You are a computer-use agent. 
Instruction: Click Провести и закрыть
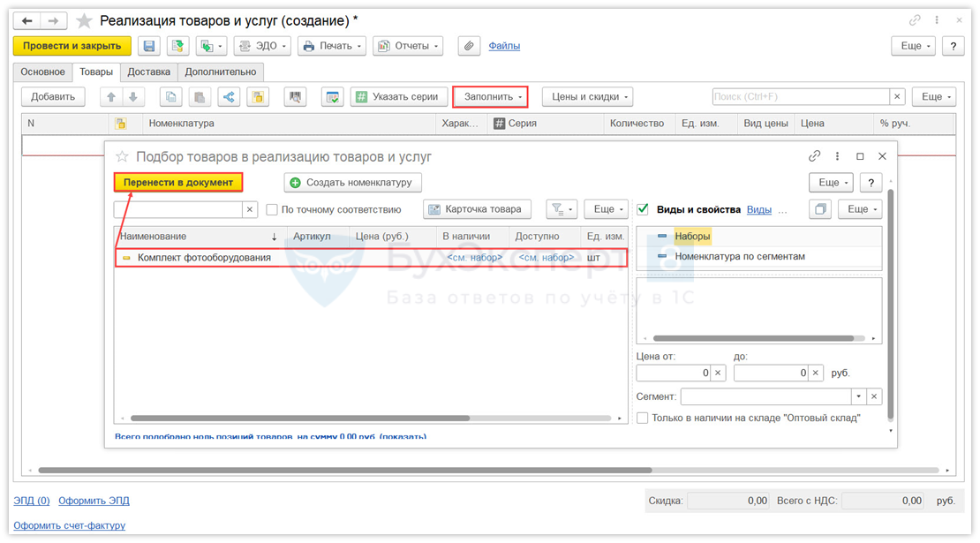click(x=72, y=46)
